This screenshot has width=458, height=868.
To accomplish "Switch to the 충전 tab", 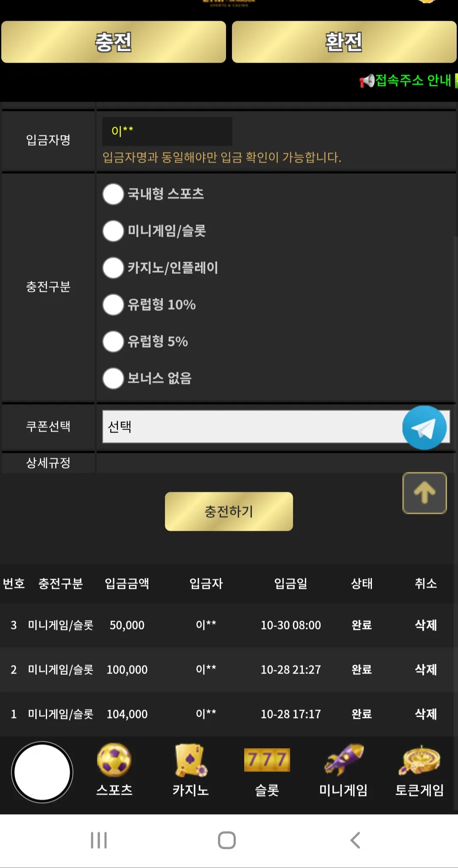I will pyautogui.click(x=114, y=42).
